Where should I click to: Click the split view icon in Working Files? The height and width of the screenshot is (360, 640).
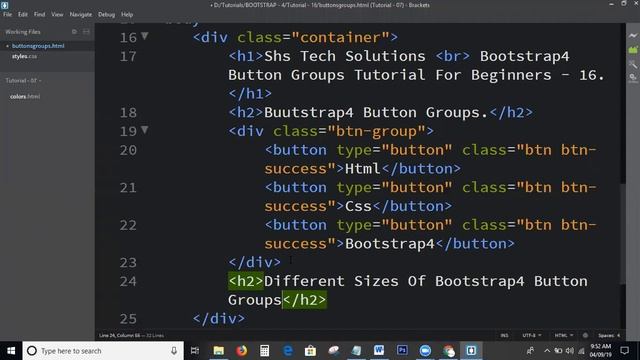pos(86,32)
